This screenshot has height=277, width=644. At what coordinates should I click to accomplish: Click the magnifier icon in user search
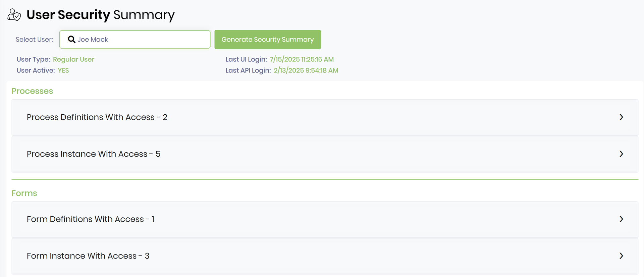pos(71,40)
